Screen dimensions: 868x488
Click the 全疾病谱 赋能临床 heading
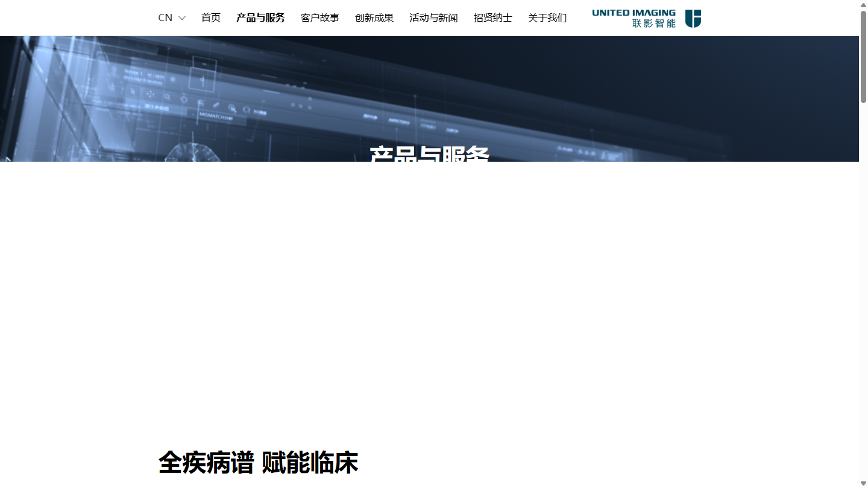point(258,463)
